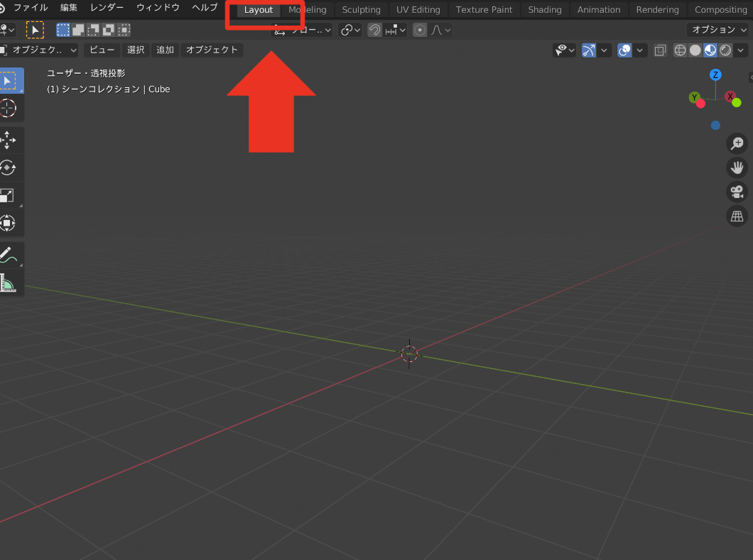The width and height of the screenshot is (753, 560).
Task: Choose the Subtract selection mode icon
Action: click(x=93, y=30)
